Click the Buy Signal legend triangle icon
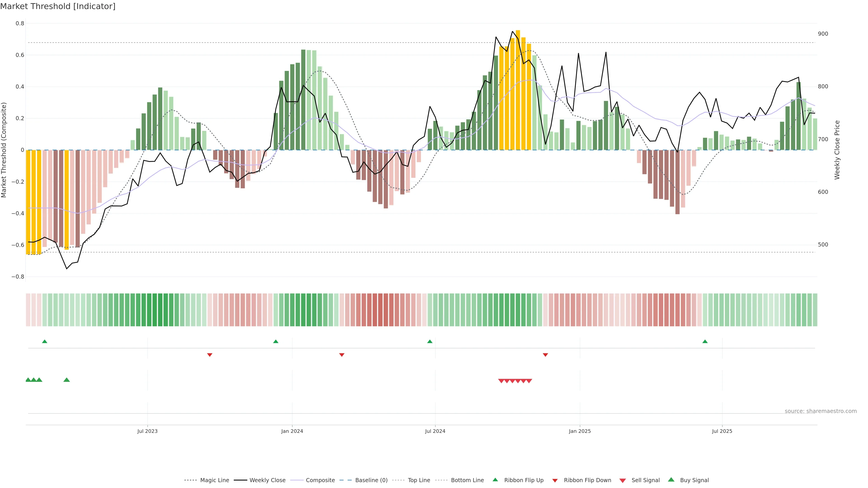The image size is (868, 488). tap(671, 480)
